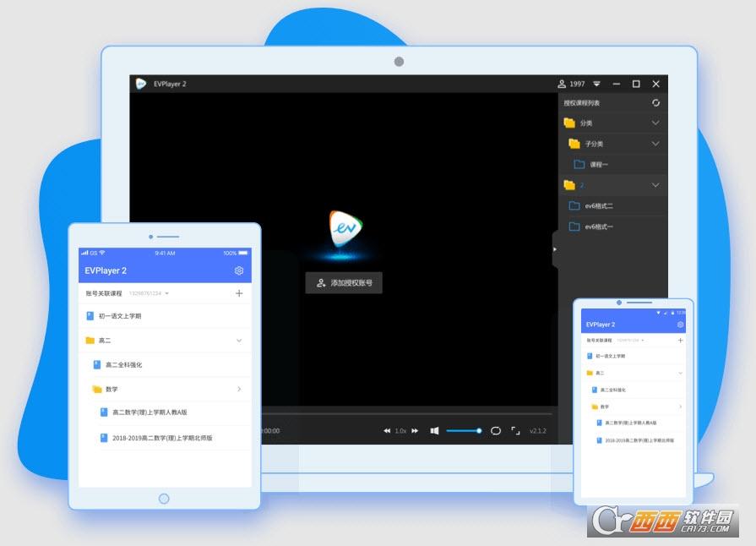This screenshot has height=546, width=756.
Task: Refresh the 授权课程列表 course list
Action: [x=655, y=103]
